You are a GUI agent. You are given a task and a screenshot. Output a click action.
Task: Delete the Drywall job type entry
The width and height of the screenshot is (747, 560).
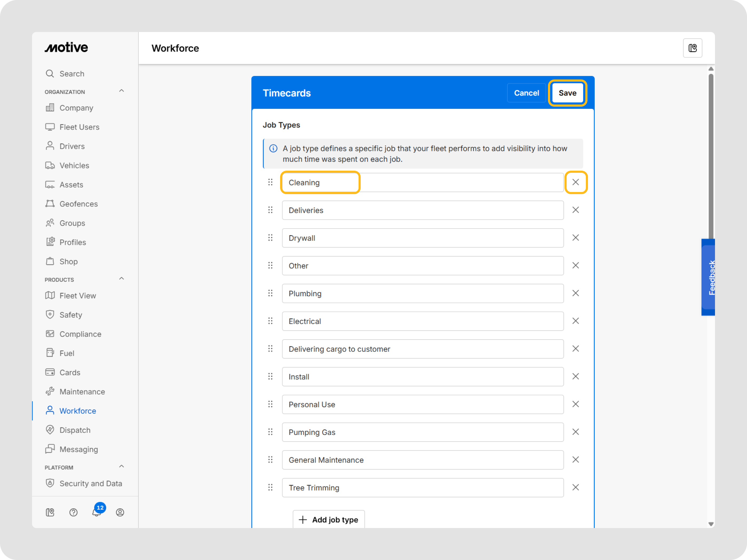pyautogui.click(x=575, y=238)
